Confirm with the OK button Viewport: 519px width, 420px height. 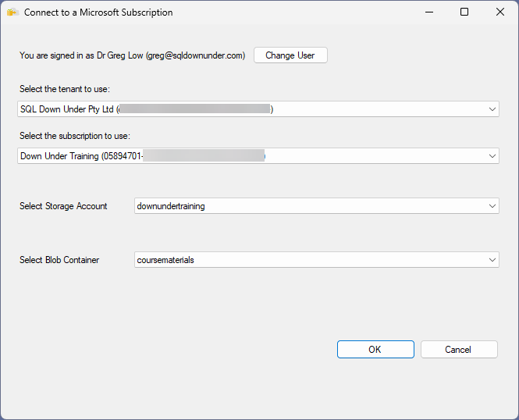(x=375, y=350)
